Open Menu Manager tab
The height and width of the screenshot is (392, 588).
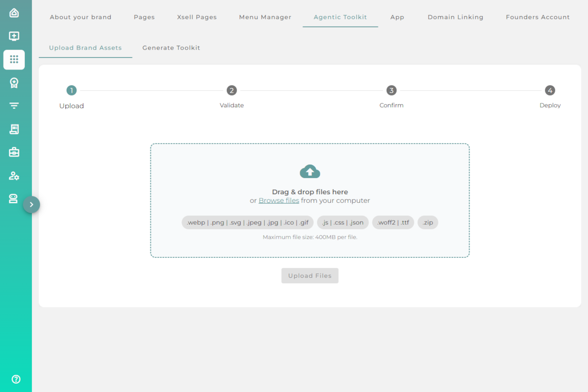[265, 17]
